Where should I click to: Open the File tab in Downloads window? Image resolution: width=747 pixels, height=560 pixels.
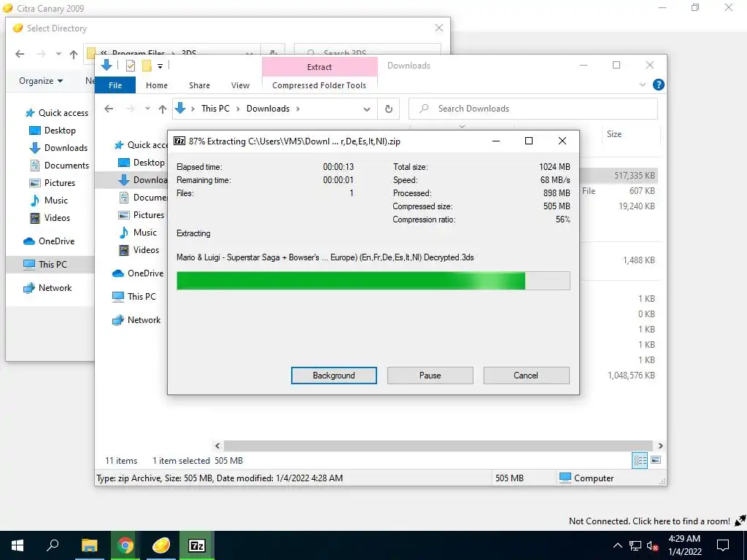tap(115, 85)
